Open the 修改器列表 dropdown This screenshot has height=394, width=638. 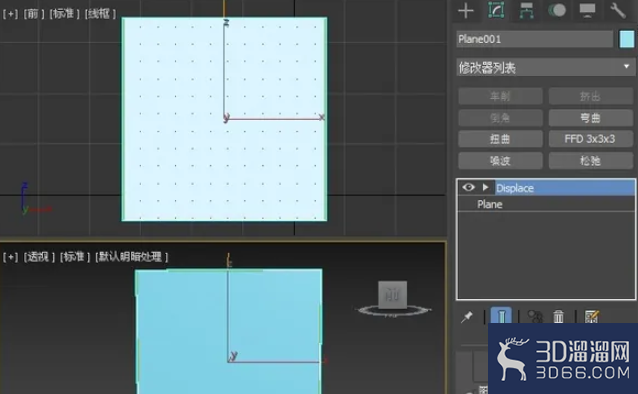coord(545,67)
